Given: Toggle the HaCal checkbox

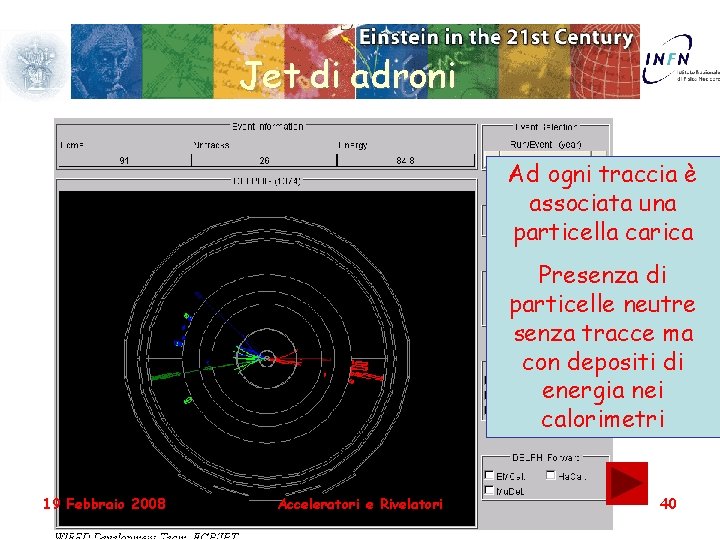Looking at the screenshot, I should tap(551, 475).
